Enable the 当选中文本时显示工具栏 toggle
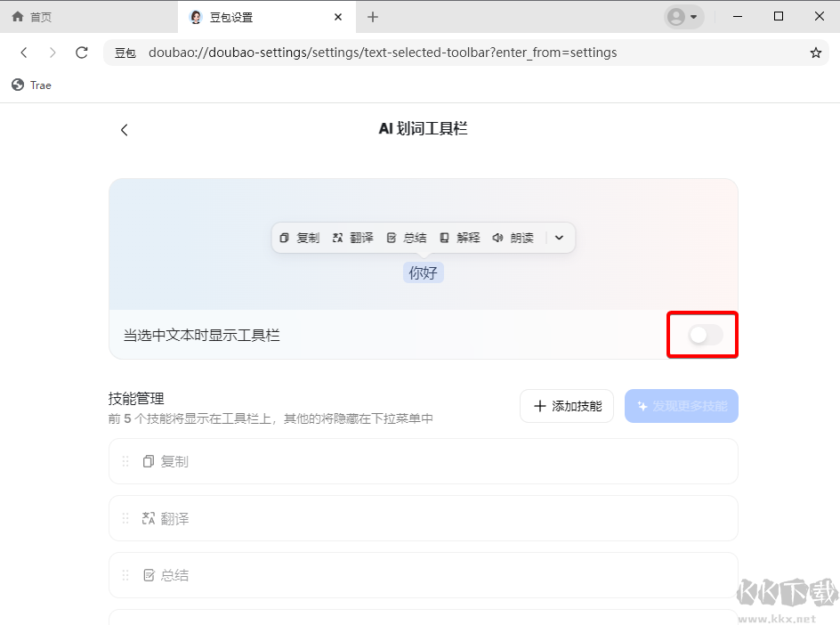The width and height of the screenshot is (840, 625). (x=702, y=335)
